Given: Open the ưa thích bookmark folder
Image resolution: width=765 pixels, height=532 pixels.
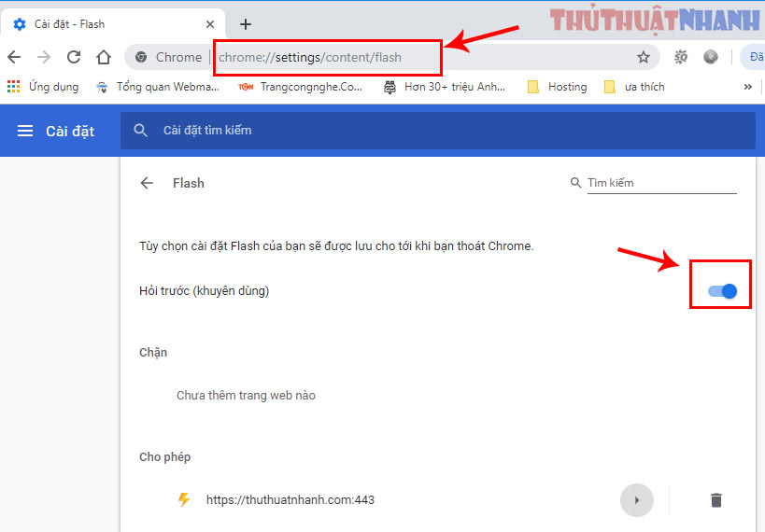Looking at the screenshot, I should [634, 87].
